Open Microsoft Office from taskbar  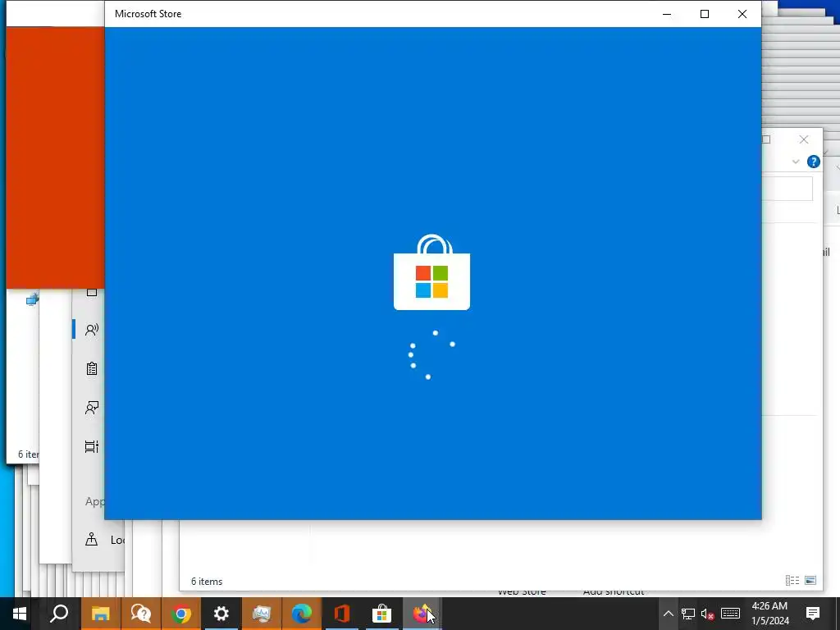pos(342,614)
